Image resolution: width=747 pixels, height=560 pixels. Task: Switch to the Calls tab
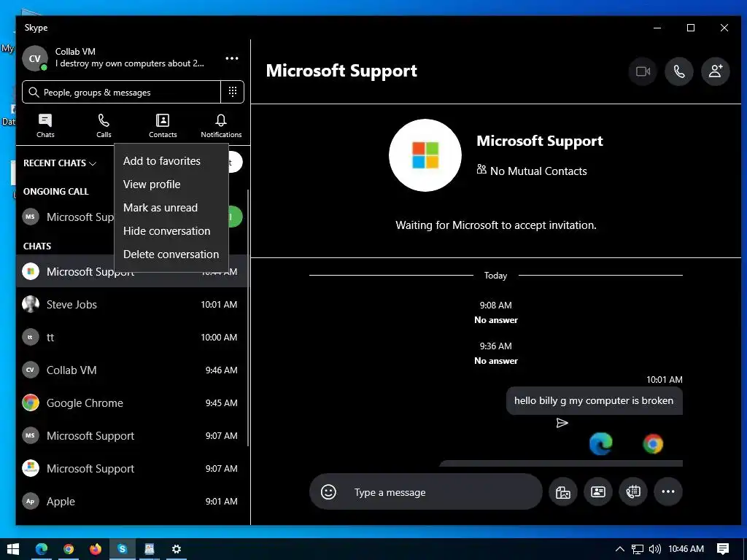[104, 125]
